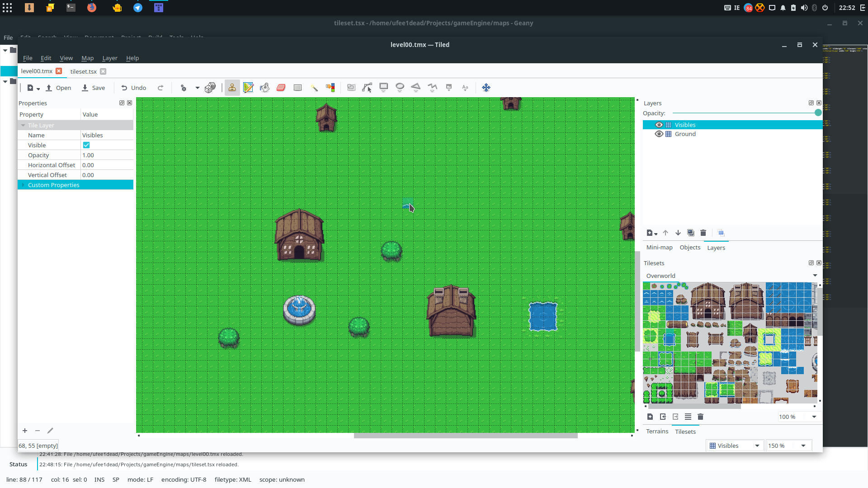Viewport: 868px width, 488px height.
Task: Open the Layer menu
Action: [109, 58]
